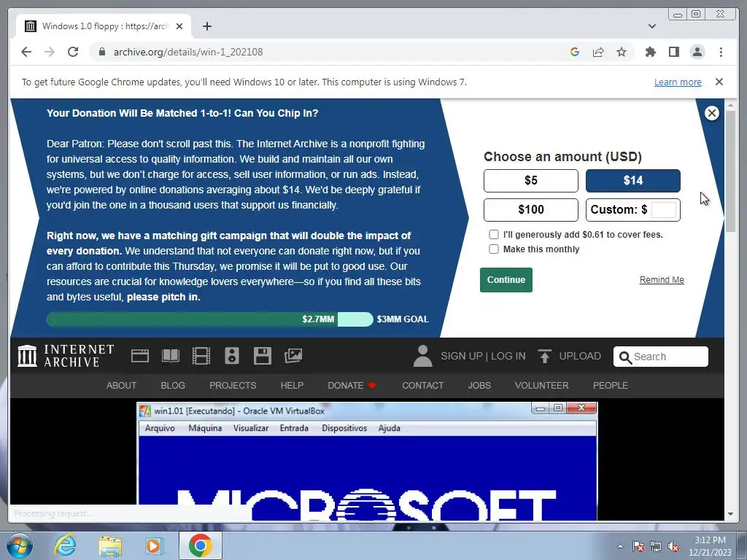Open Chrome extensions puzzle icon

tap(650, 52)
